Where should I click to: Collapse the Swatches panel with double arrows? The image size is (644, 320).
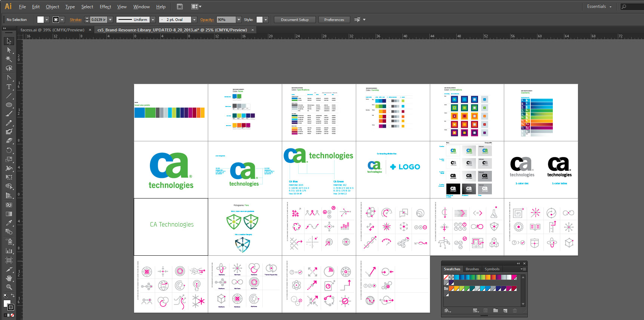tap(518, 263)
